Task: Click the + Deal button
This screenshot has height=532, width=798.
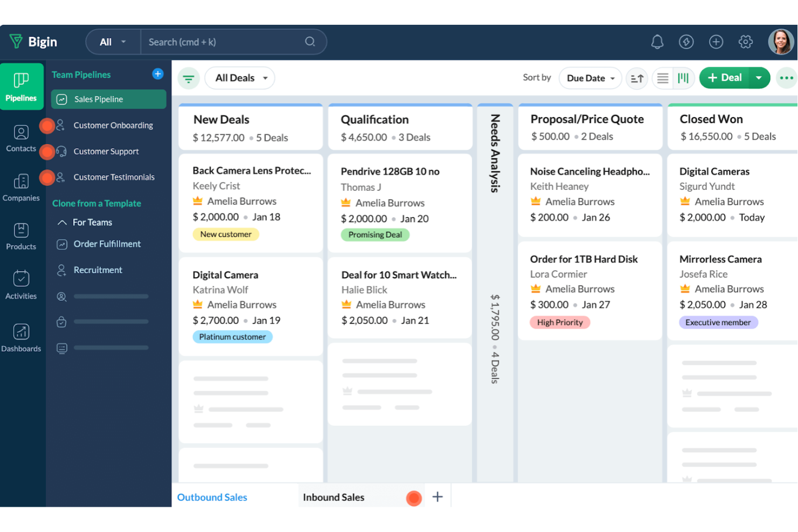Action: [x=724, y=78]
